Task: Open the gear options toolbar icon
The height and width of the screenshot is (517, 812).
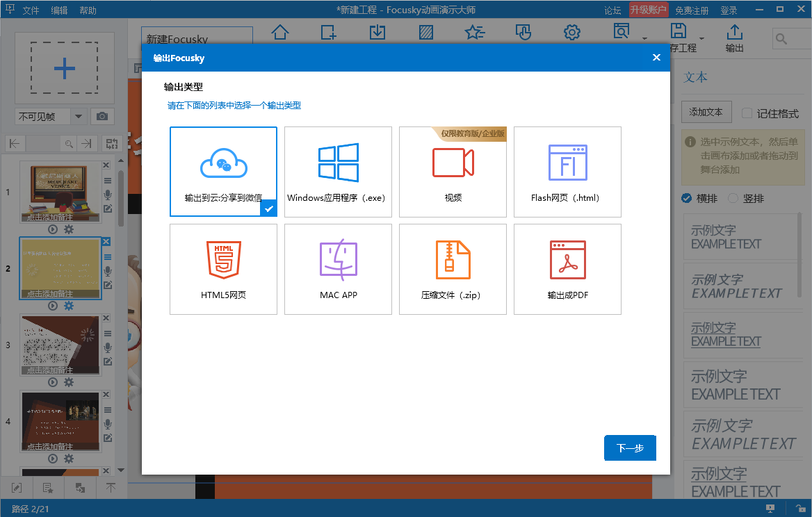Action: tap(571, 33)
